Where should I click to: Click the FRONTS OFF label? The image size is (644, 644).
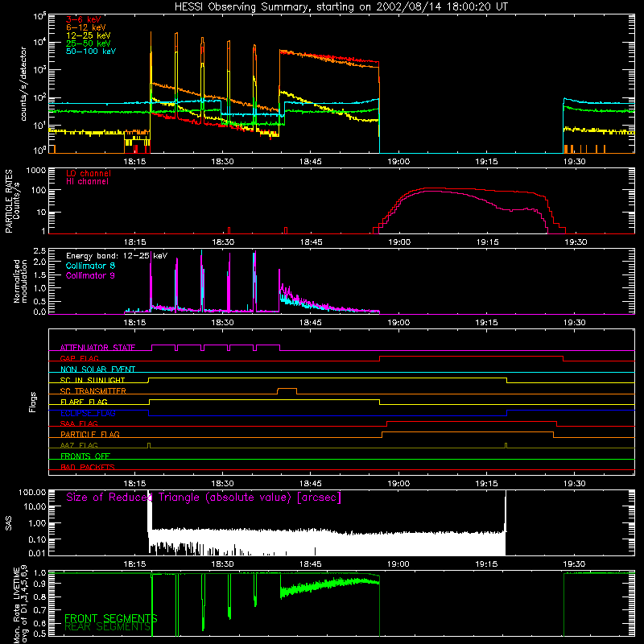point(85,456)
